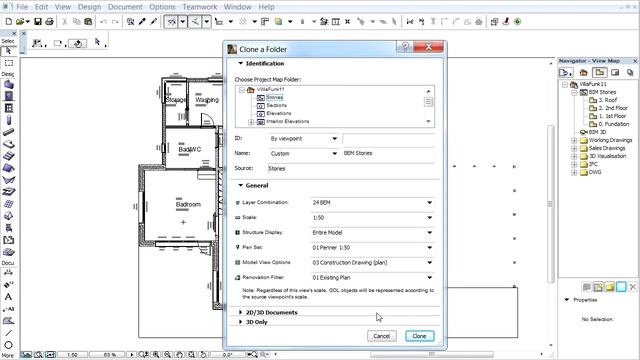
Task: Select the Wall tool in toolbox
Action: click(8, 84)
